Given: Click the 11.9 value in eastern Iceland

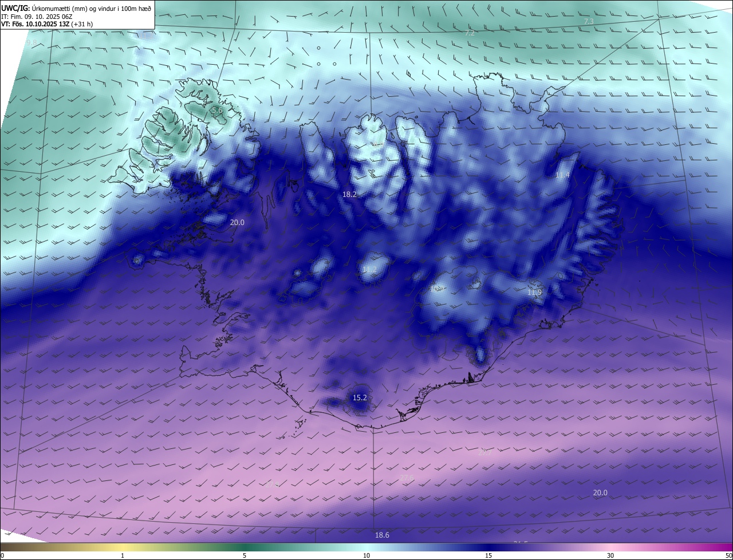Looking at the screenshot, I should 534,293.
